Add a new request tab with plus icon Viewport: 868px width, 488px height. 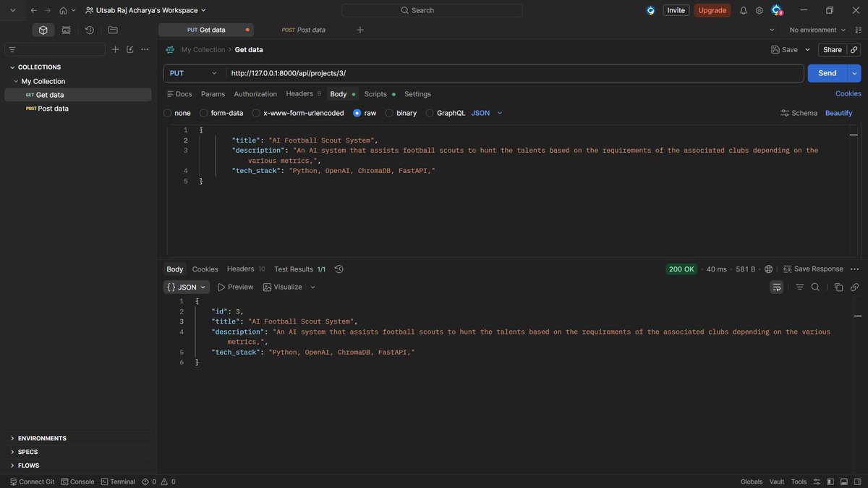[360, 30]
